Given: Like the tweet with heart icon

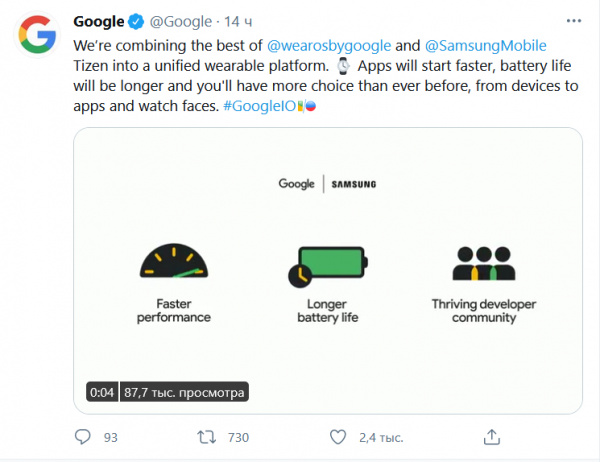Looking at the screenshot, I should pos(340,437).
